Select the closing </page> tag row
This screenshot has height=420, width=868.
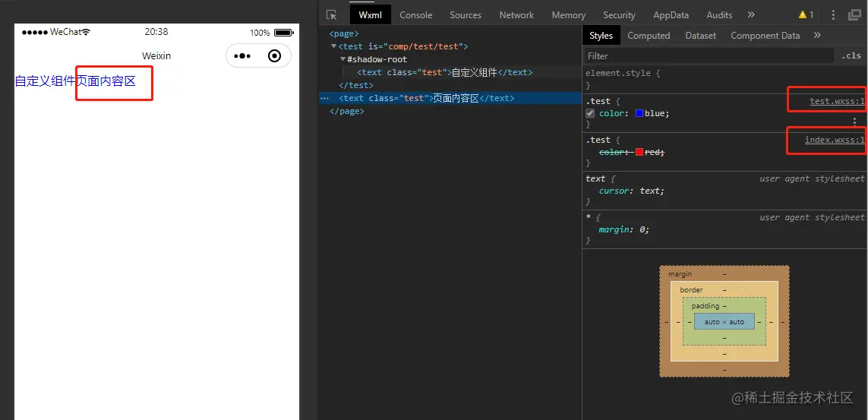tap(346, 111)
